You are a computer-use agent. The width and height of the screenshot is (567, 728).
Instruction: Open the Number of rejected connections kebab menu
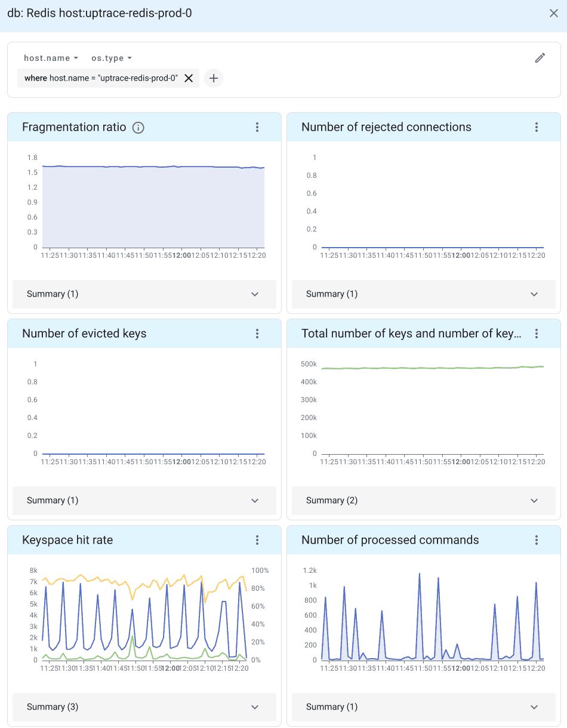(536, 127)
